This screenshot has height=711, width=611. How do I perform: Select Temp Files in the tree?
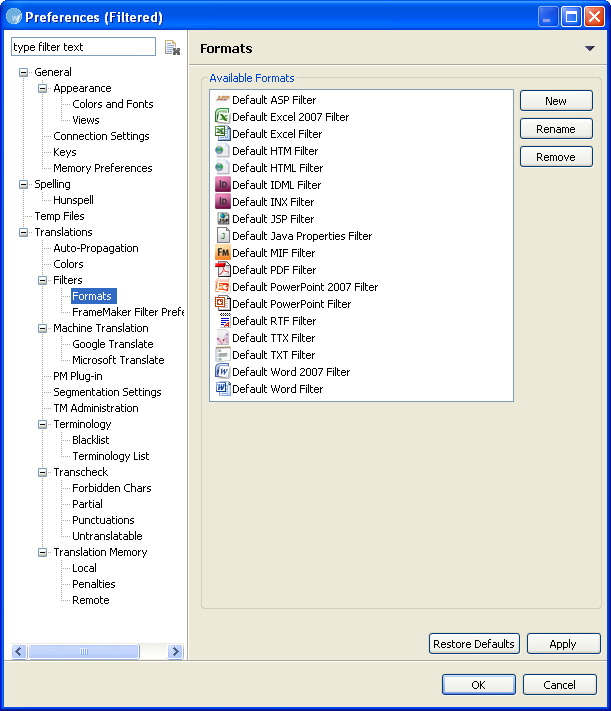click(59, 216)
